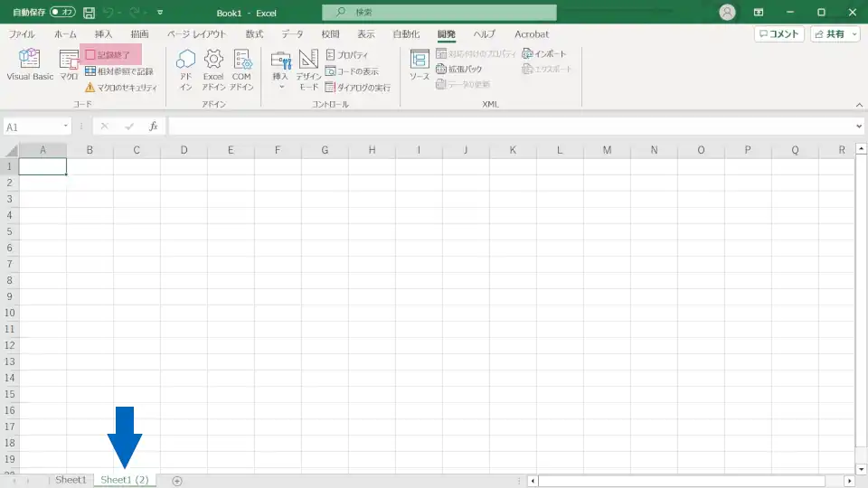Open the COM アドイン dialog
The height and width of the screenshot is (488, 868).
[241, 69]
